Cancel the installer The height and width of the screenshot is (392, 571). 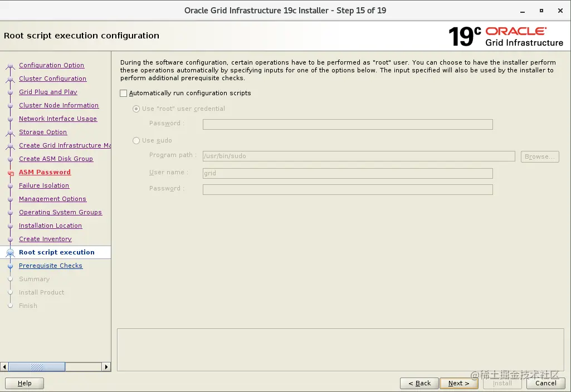point(546,383)
